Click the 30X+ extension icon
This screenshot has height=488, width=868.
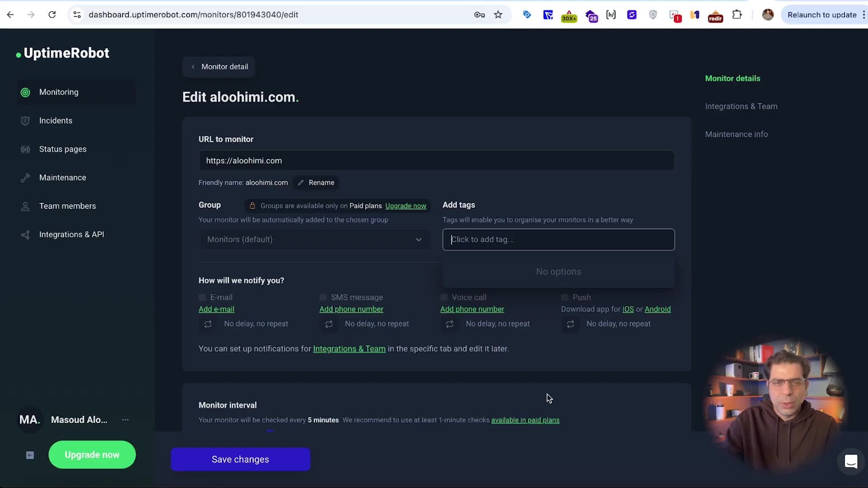pyautogui.click(x=569, y=15)
